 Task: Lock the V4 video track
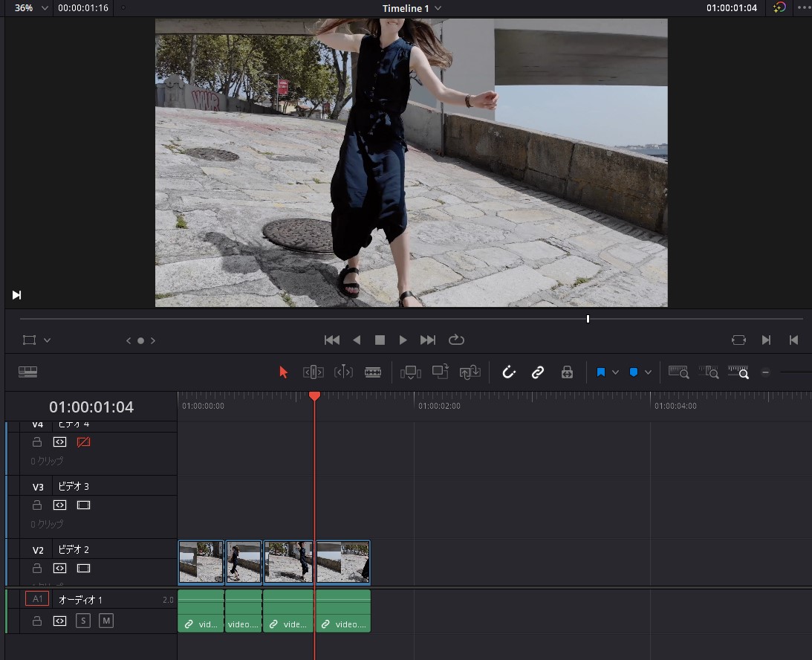coord(36,442)
